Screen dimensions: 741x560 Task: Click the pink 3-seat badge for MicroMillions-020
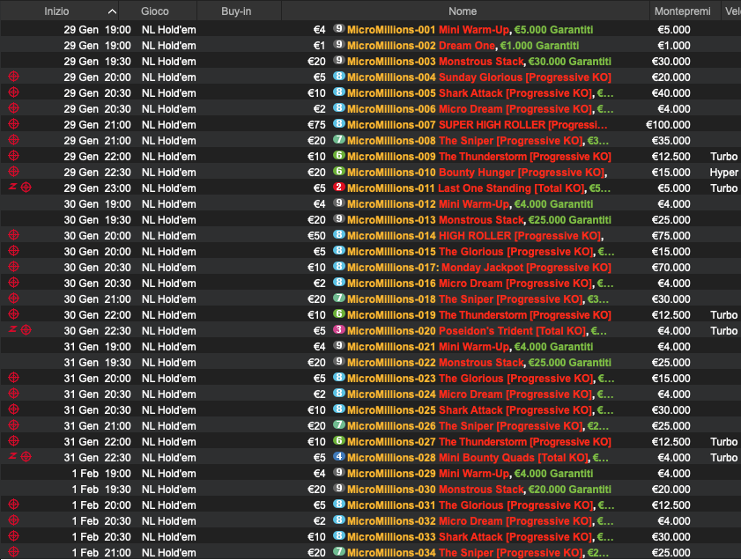pyautogui.click(x=338, y=329)
